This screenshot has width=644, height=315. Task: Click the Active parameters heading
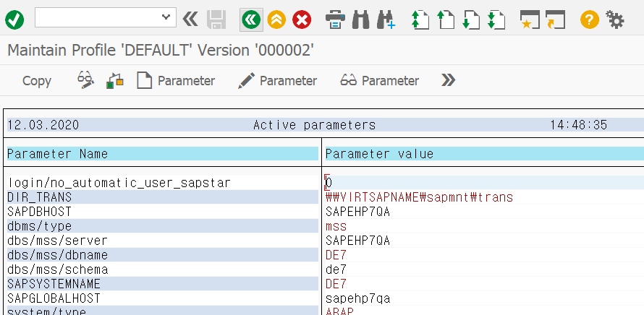pyautogui.click(x=314, y=125)
